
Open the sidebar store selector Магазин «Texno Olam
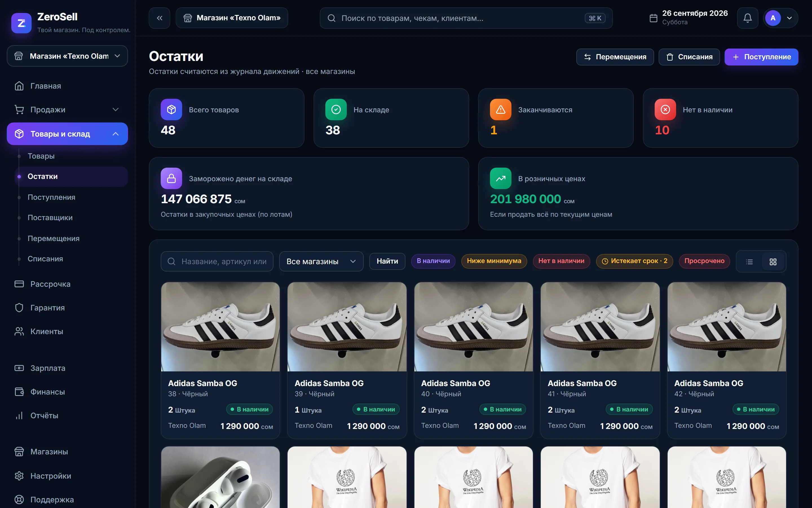pyautogui.click(x=67, y=56)
